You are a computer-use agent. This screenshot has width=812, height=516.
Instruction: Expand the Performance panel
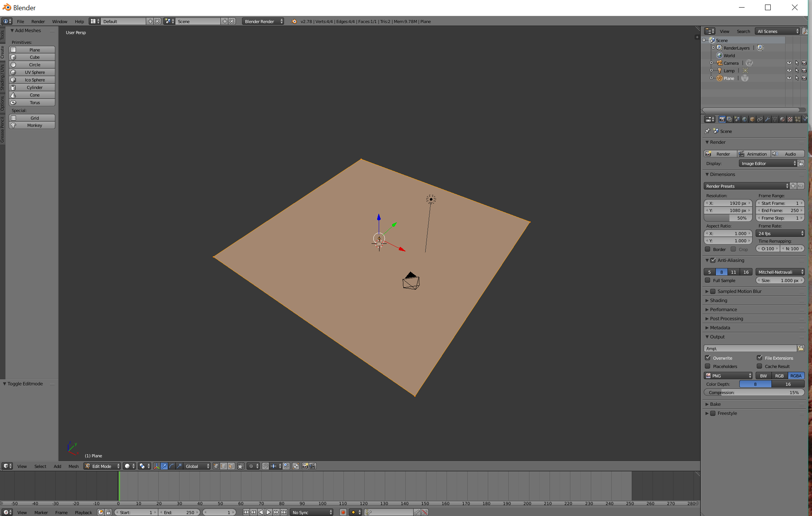pos(723,310)
